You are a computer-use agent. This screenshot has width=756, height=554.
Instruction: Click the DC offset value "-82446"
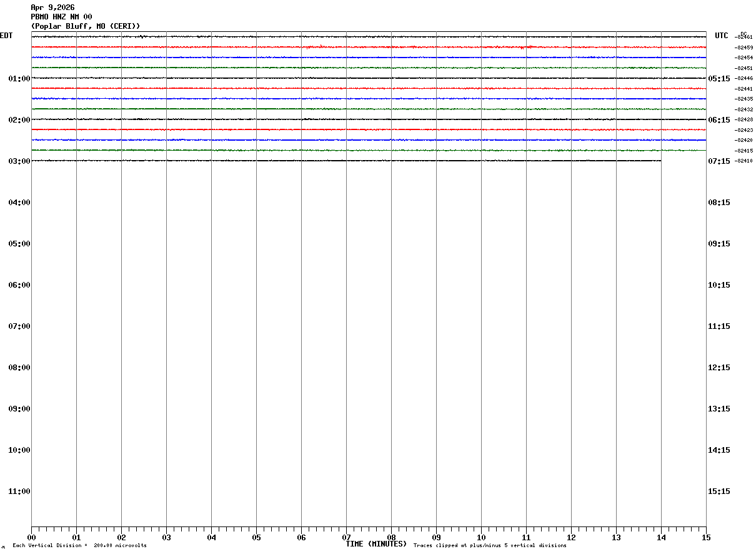744,78
